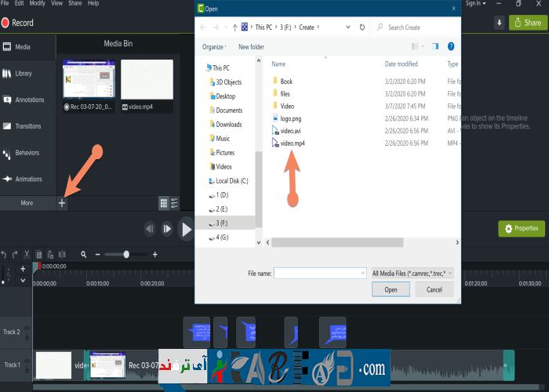Open the All Media Files type dropdown
This screenshot has width=549, height=392.
[412, 273]
